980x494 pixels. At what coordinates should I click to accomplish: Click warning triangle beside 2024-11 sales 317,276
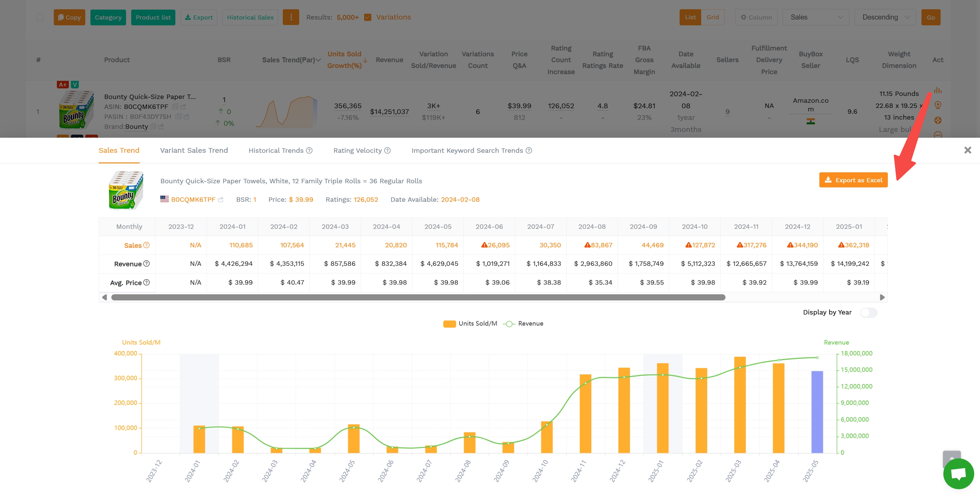(x=740, y=245)
